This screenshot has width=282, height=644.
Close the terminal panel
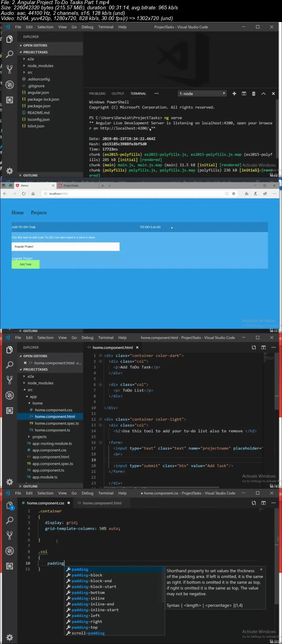point(273,94)
